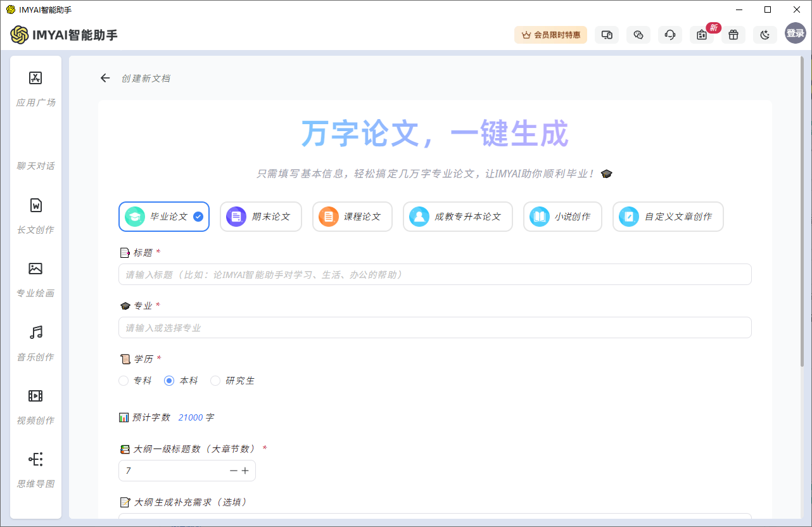812x527 pixels.
Task: Click the 创建新文档 page heading text
Action: pyautogui.click(x=146, y=78)
